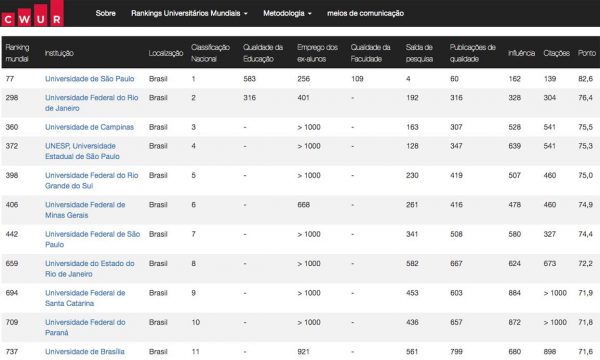Select education quality value 583
The height and width of the screenshot is (360, 600).
pyautogui.click(x=249, y=79)
